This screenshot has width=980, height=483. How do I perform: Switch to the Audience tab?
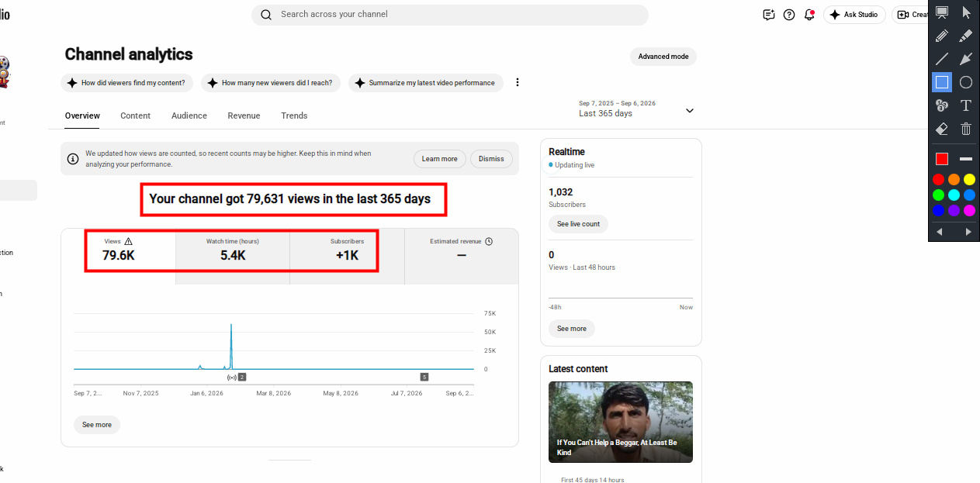tap(189, 116)
